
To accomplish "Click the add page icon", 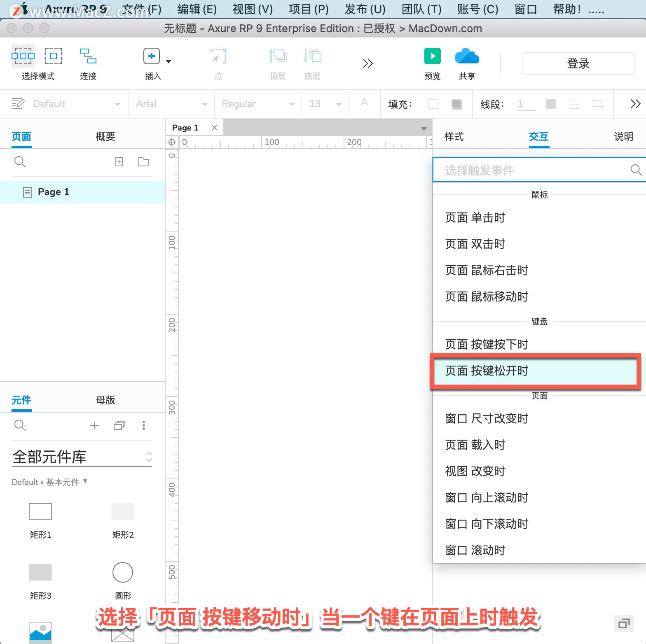I will pos(119,162).
